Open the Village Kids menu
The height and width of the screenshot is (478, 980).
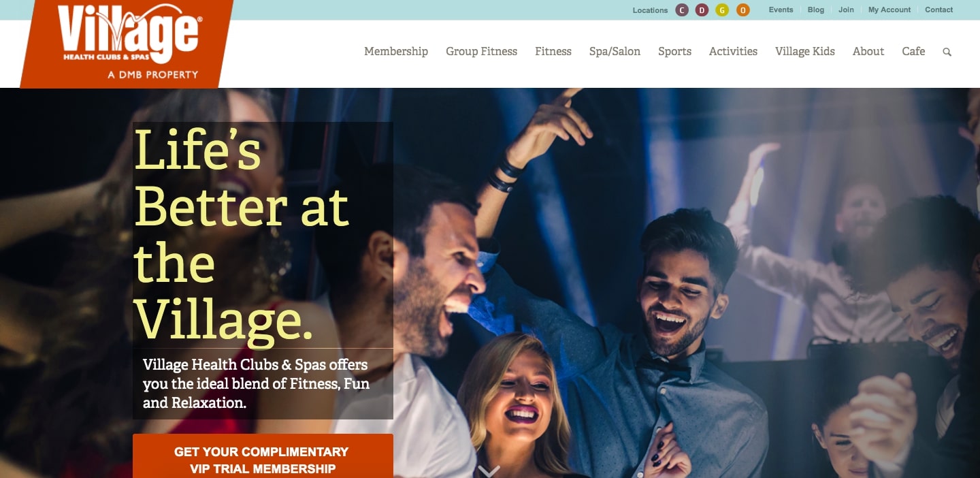[x=805, y=51]
